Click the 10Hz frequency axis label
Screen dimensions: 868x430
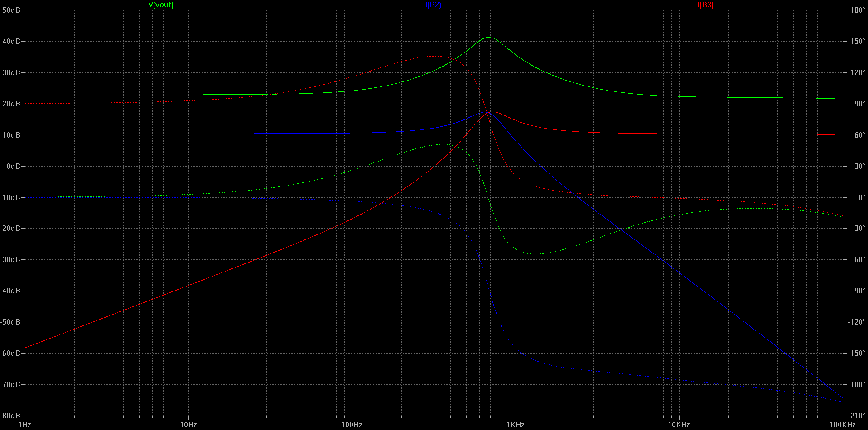coord(188,425)
